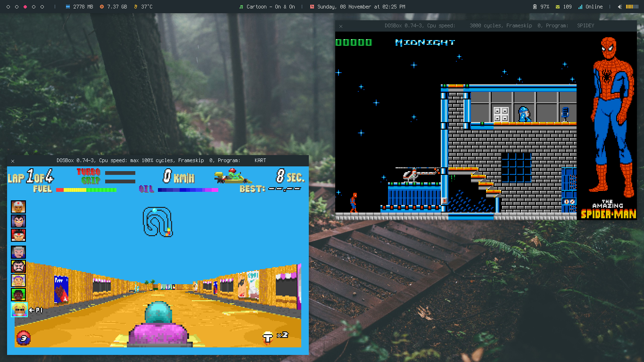Click the SPIDEY DOSBox window title bar
The image size is (644, 362).
(x=486, y=26)
